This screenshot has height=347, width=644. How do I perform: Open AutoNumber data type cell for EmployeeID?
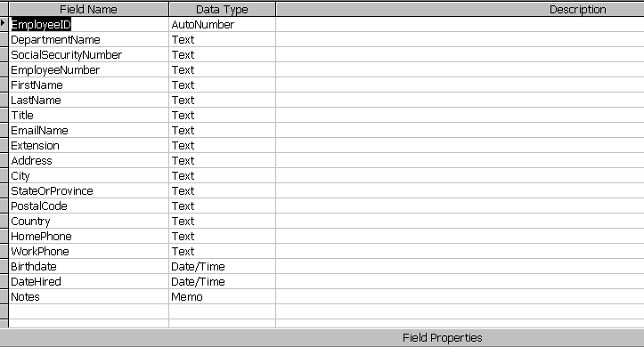pyautogui.click(x=222, y=25)
